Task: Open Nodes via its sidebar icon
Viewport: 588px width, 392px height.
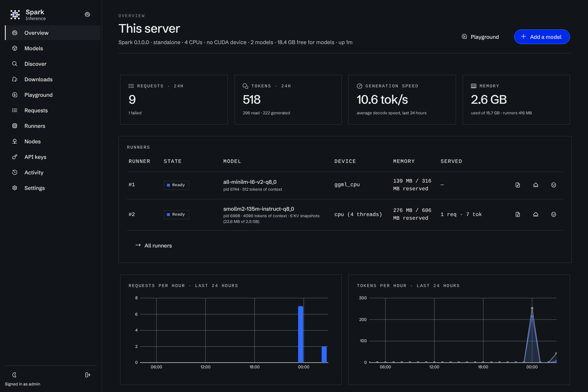Action: 15,141
